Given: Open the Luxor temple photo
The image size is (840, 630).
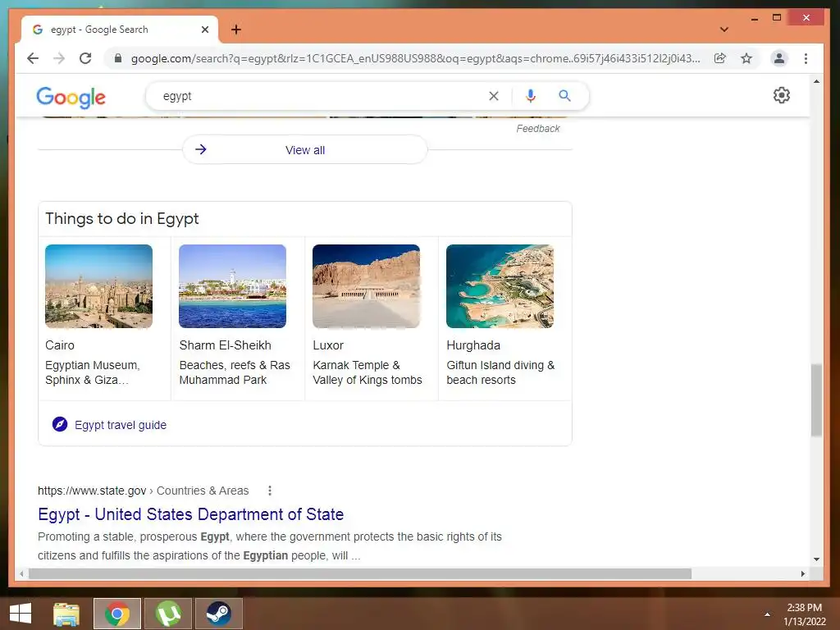Looking at the screenshot, I should [x=367, y=286].
